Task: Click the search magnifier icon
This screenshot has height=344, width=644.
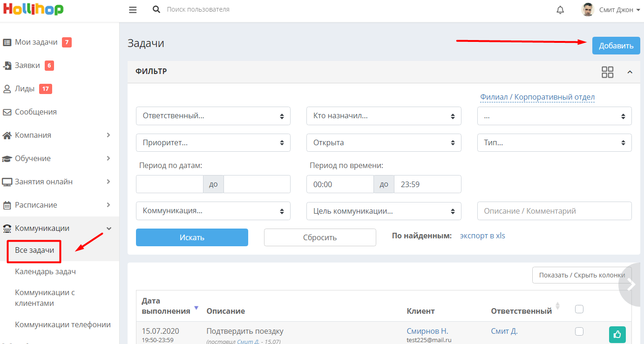Action: 156,9
